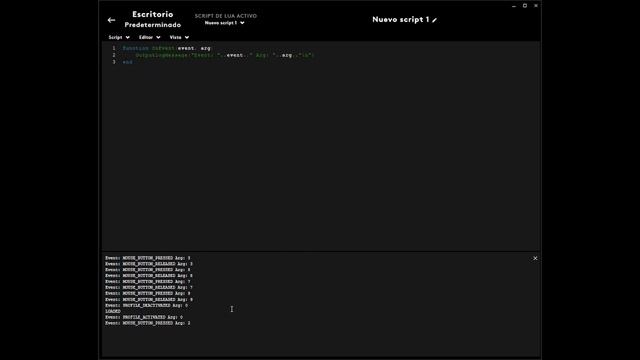Click the 'Escritorio' profile heading
The width and height of the screenshot is (640, 360).
(x=153, y=14)
